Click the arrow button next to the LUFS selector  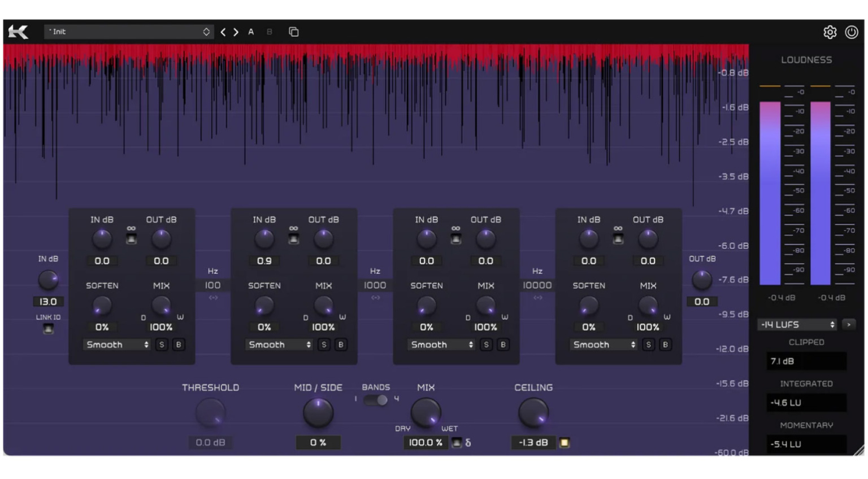[849, 325]
